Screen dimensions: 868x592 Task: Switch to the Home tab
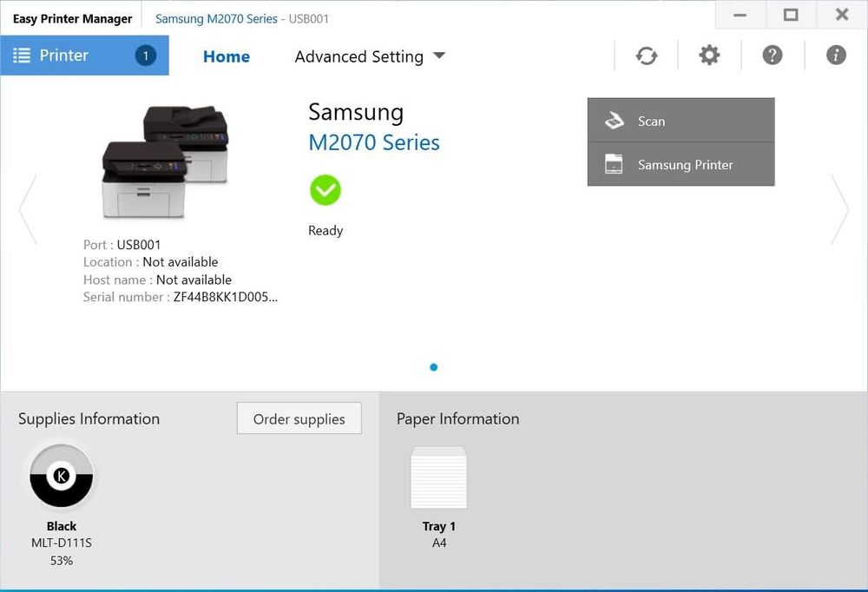(227, 56)
